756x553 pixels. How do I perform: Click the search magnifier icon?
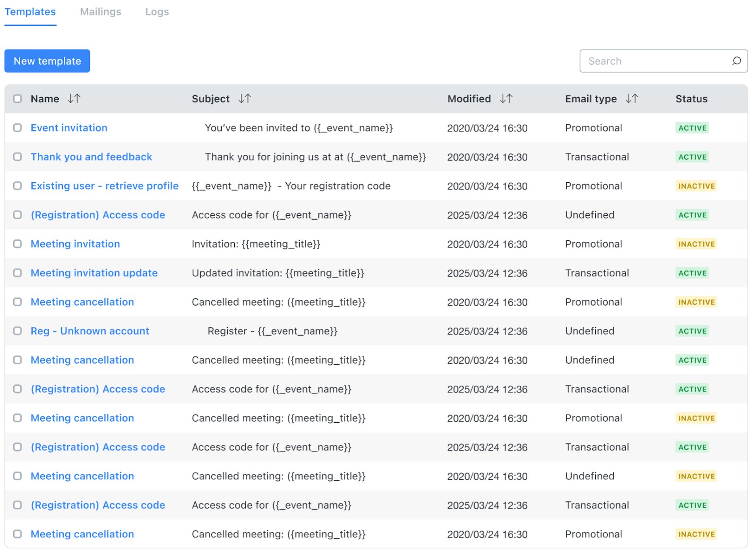736,61
